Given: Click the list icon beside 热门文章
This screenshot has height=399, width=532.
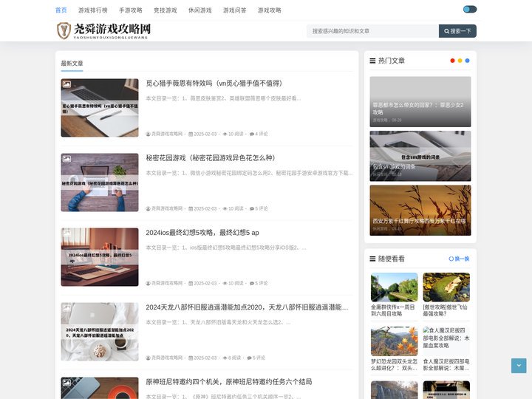Looking at the screenshot, I should [372, 61].
